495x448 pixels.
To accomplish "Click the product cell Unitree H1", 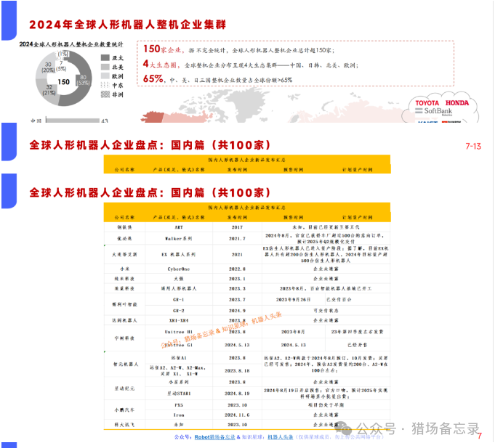I will (x=179, y=332).
